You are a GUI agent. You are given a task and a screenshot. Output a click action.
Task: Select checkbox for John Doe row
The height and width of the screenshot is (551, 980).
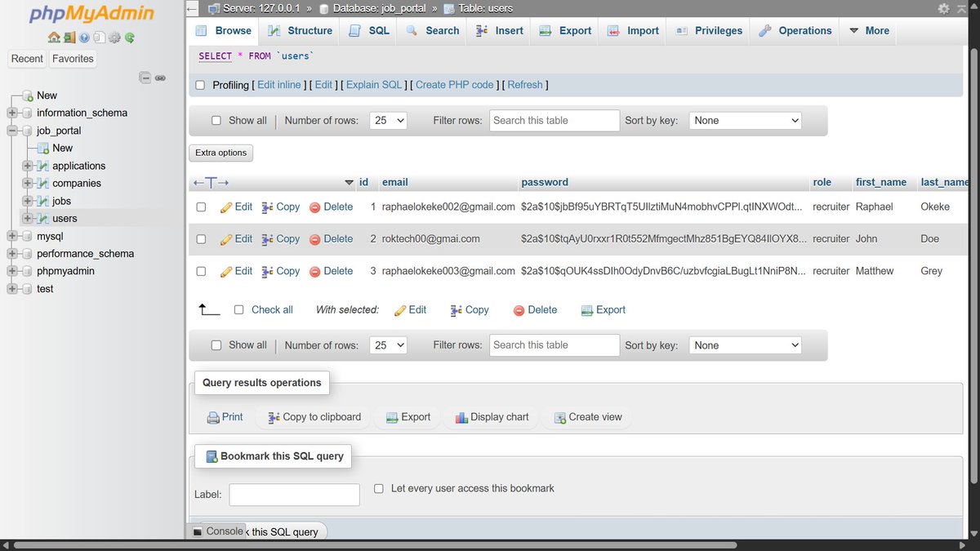pos(201,239)
